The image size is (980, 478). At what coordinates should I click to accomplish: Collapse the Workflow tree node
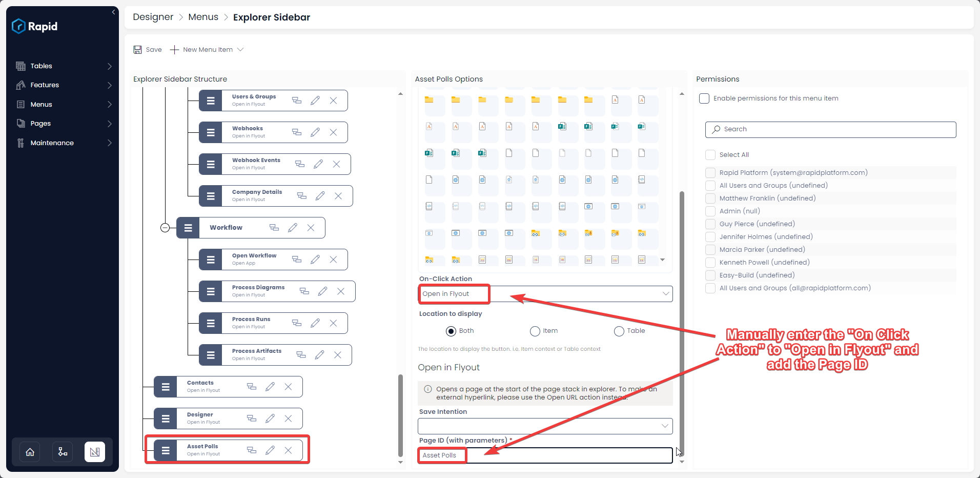[x=165, y=228]
